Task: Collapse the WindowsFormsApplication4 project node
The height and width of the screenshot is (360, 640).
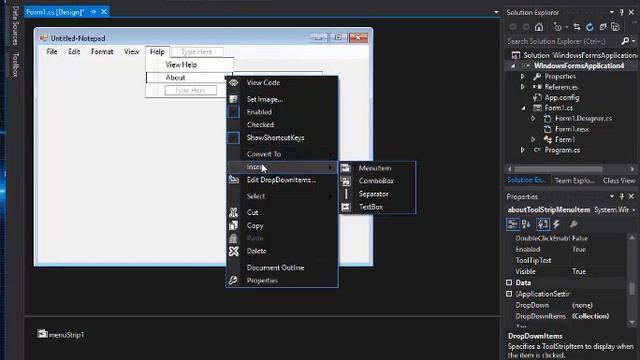Action: [513, 66]
